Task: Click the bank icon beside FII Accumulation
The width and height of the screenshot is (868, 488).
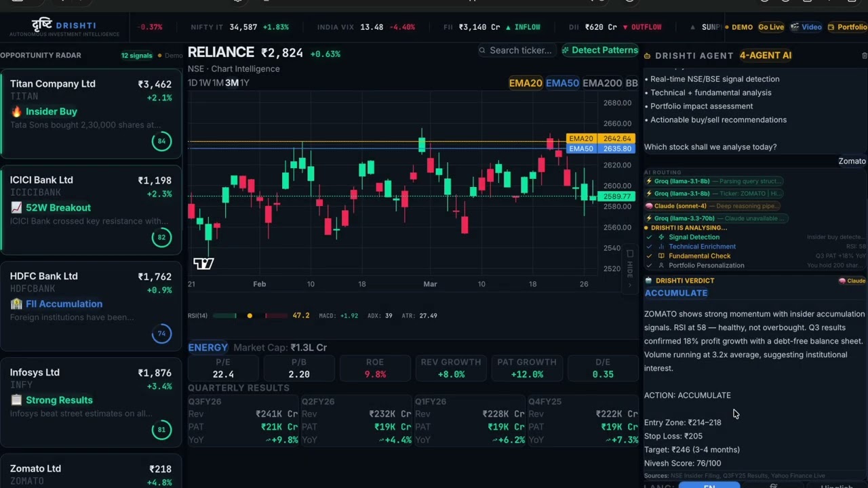Action: coord(16,304)
